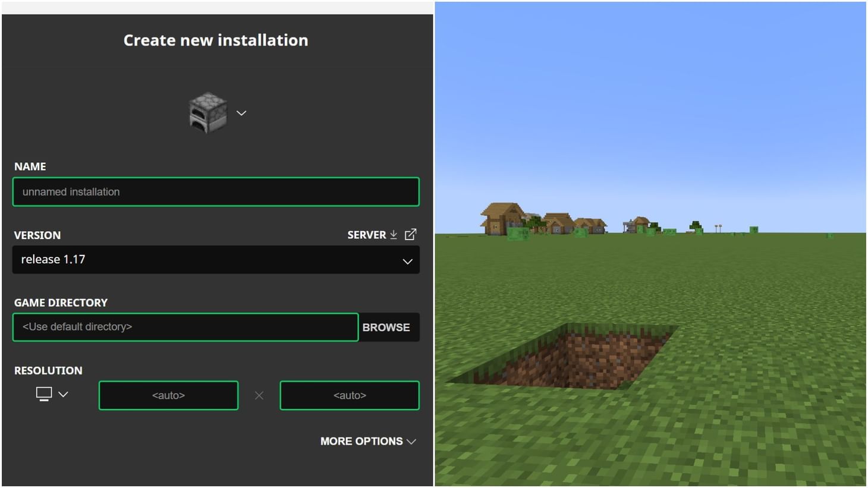Expand the display chevron beside monitor icon
This screenshot has height=488, width=868.
[x=63, y=393]
